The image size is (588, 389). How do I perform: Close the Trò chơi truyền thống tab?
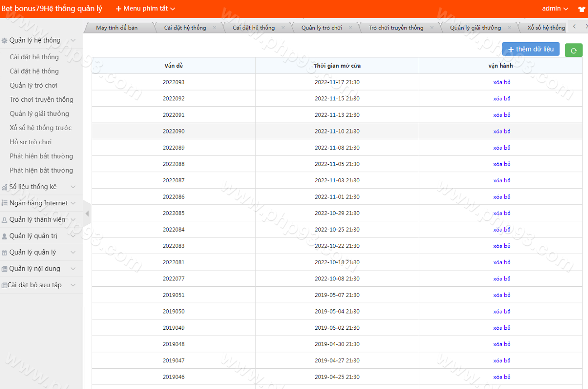click(x=432, y=28)
